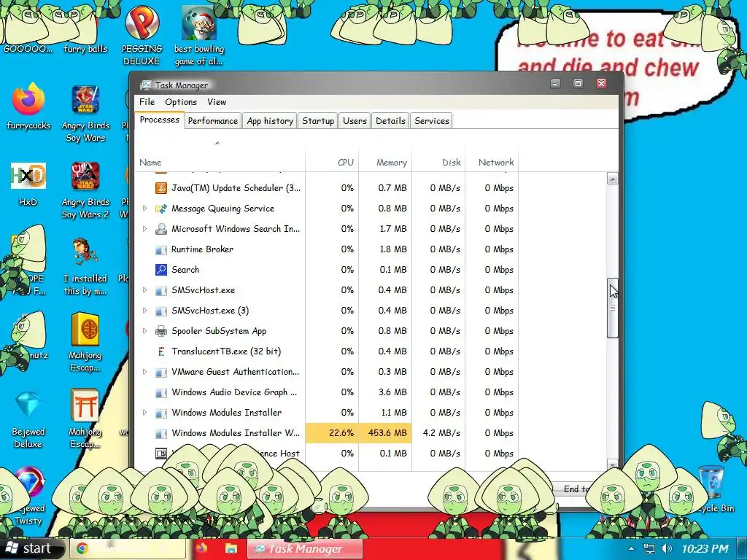Click the volume speaker tray icon
The image size is (747, 560).
coord(667,548)
